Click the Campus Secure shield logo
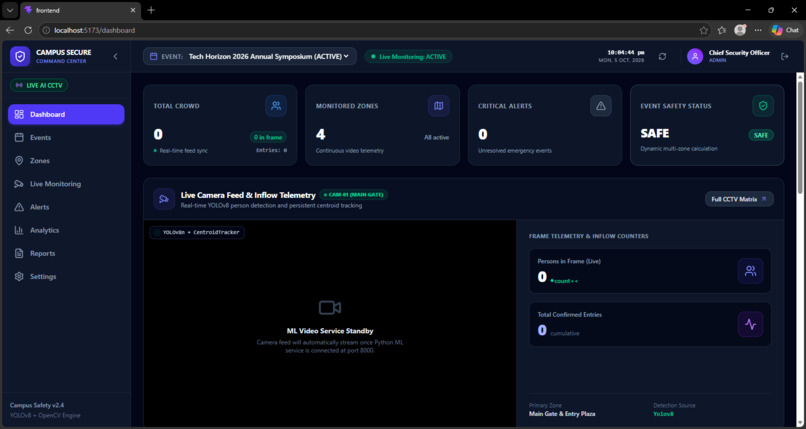Image resolution: width=806 pixels, height=429 pixels. (20, 56)
